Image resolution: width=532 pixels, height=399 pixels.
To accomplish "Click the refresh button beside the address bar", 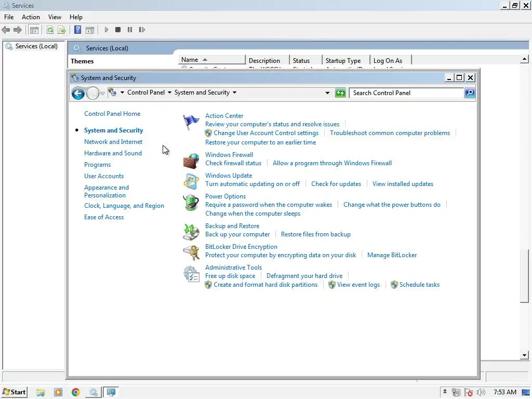I will (340, 92).
